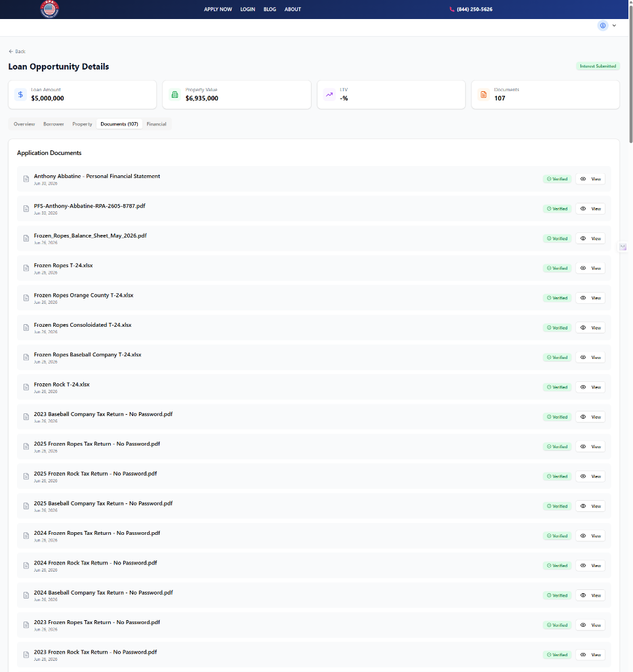View 2025 Frozen Ropes Tax Return pdf
The width and height of the screenshot is (633, 672).
(590, 446)
